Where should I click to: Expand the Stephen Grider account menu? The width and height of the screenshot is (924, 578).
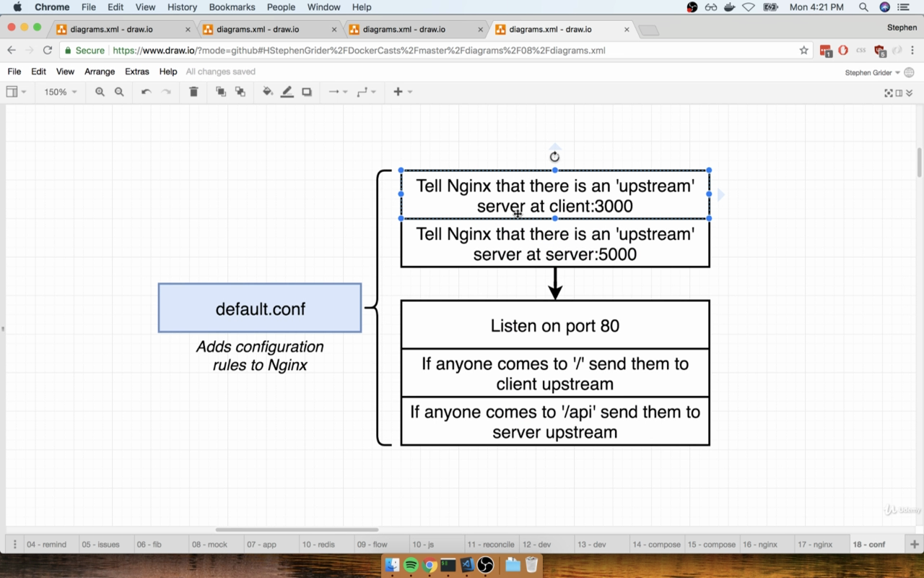tap(872, 72)
